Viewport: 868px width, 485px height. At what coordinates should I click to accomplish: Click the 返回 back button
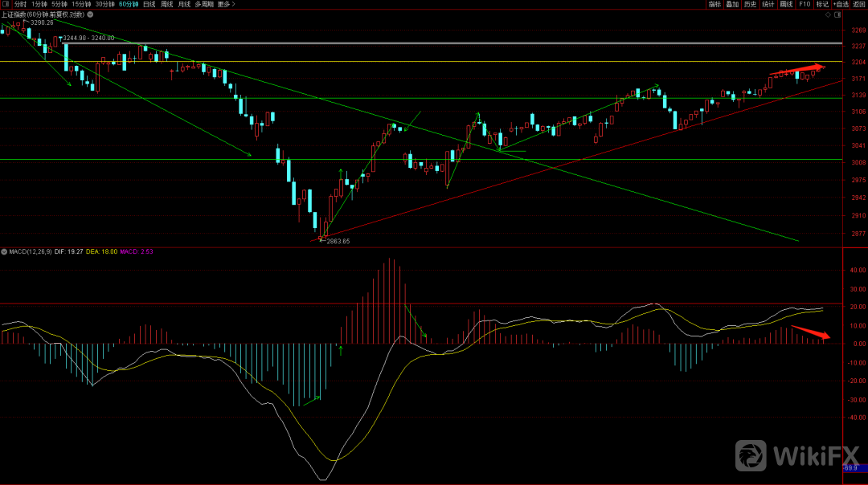coord(859,4)
